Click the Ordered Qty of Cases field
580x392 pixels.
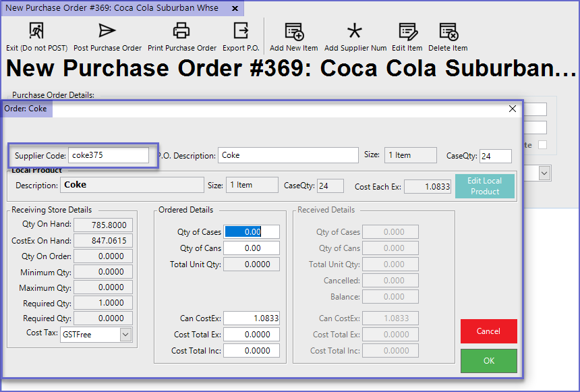[x=252, y=231]
